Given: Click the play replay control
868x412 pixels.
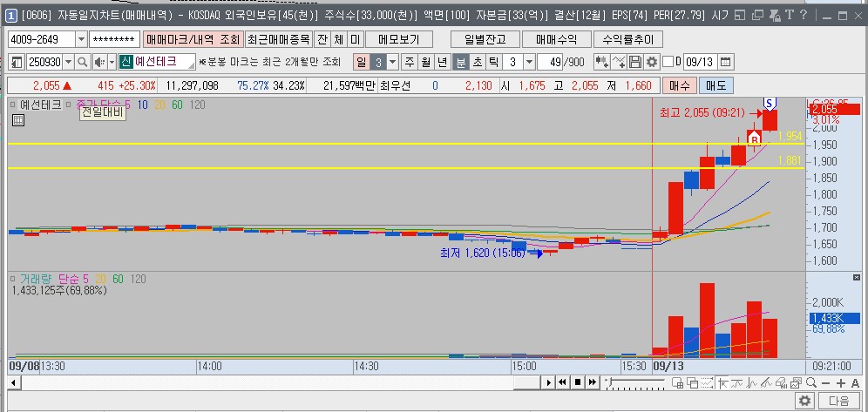Looking at the screenshot, I should (548, 382).
